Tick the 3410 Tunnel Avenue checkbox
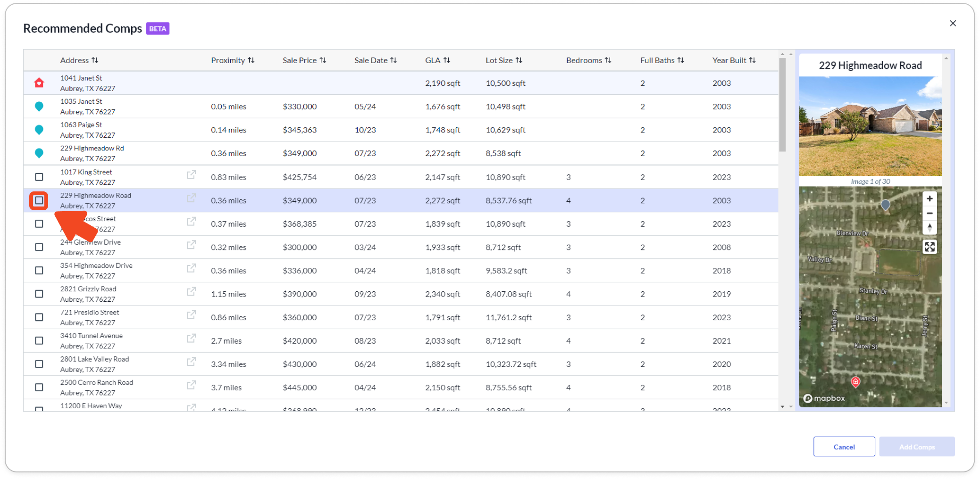The width and height of the screenshot is (980, 479). click(39, 341)
